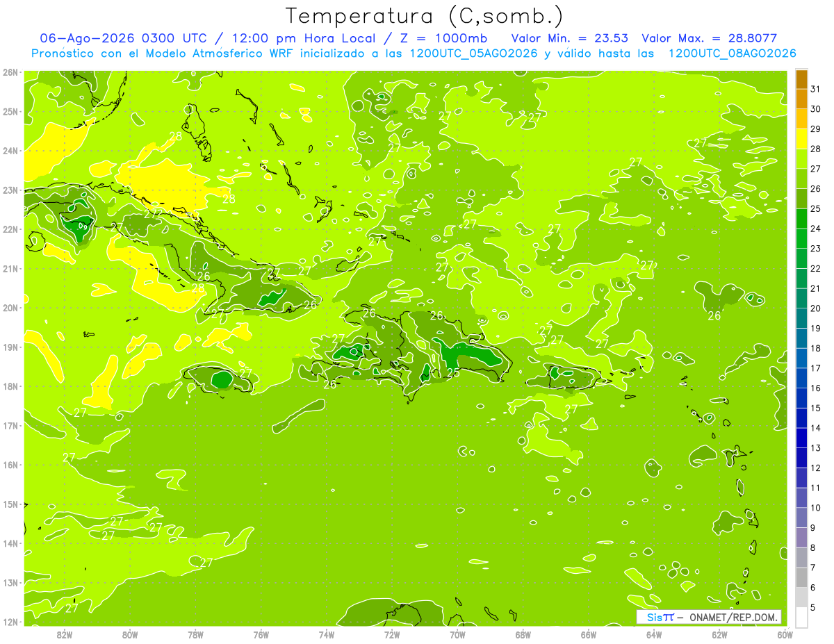The height and width of the screenshot is (644, 834).
Task: Click the legend value 17
Action: point(816,368)
